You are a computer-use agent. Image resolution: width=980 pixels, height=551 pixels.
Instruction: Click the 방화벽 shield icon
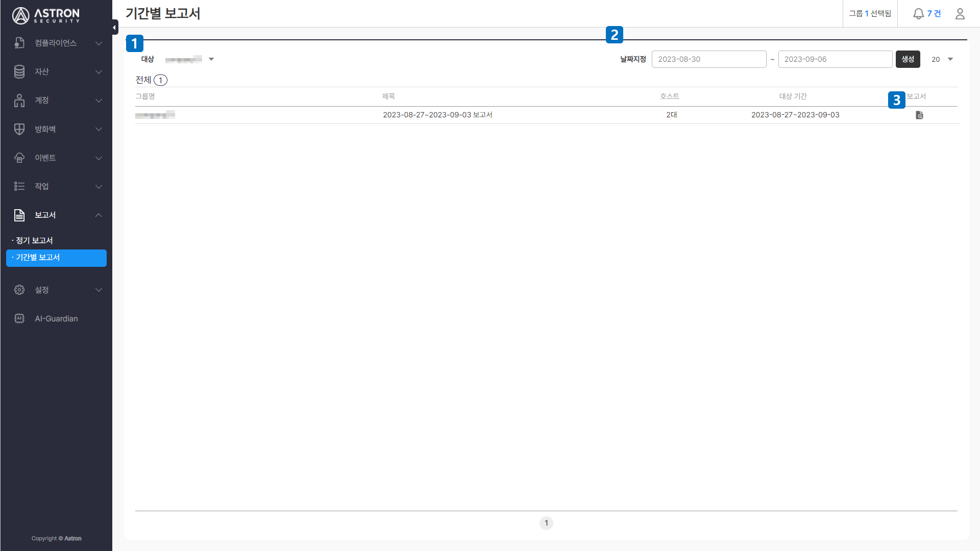pyautogui.click(x=19, y=129)
